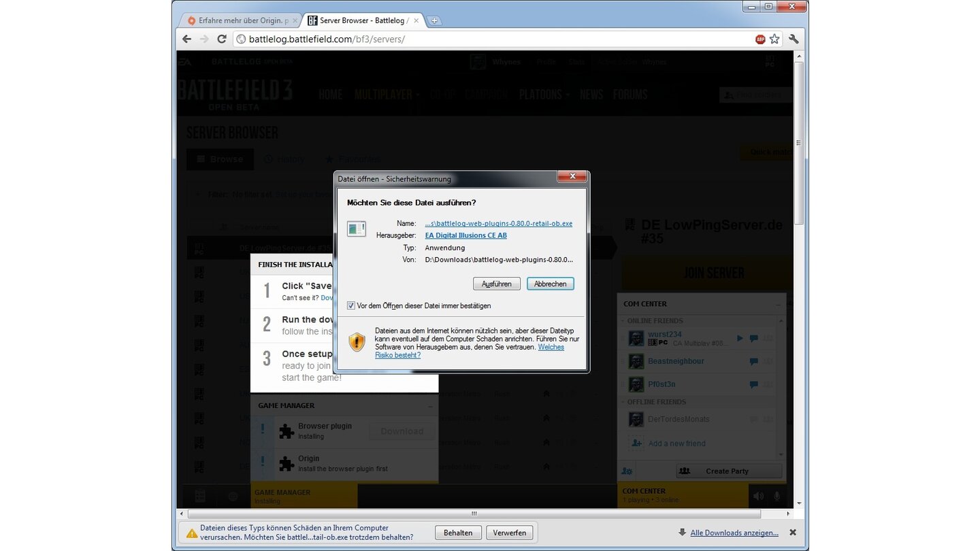Toggle 'Vor dem Öffnen dieser Datei immer bestätigen' checkbox
This screenshot has height=551, width=980.
click(350, 305)
